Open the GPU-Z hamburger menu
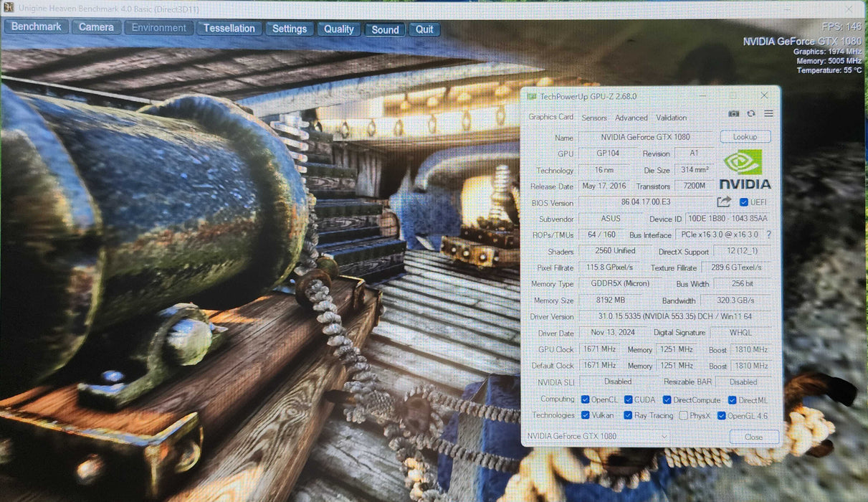 768,114
